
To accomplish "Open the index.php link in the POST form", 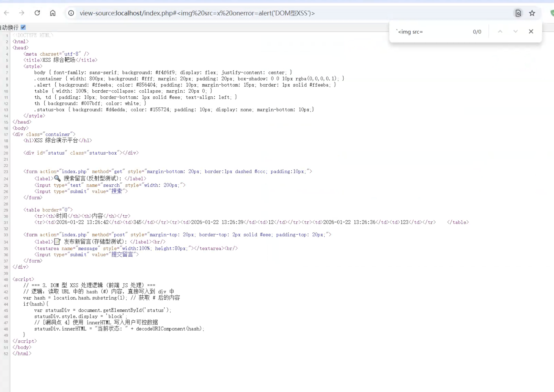I will tap(74, 235).
